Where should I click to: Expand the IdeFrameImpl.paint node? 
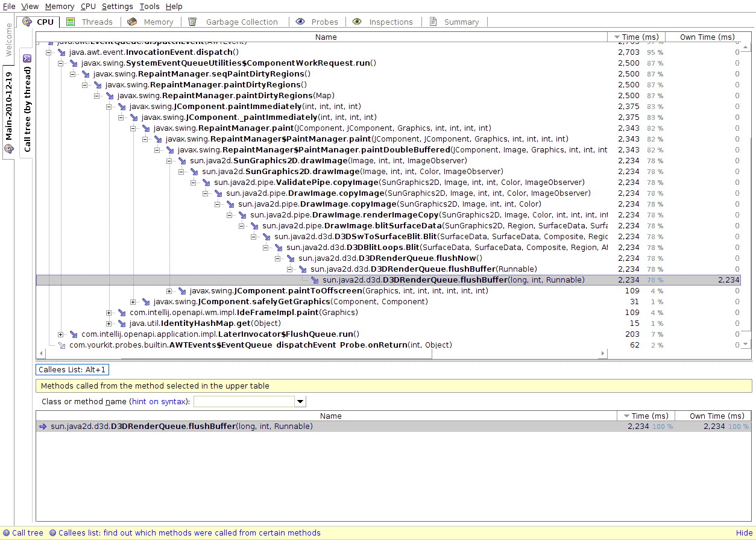[x=109, y=313]
